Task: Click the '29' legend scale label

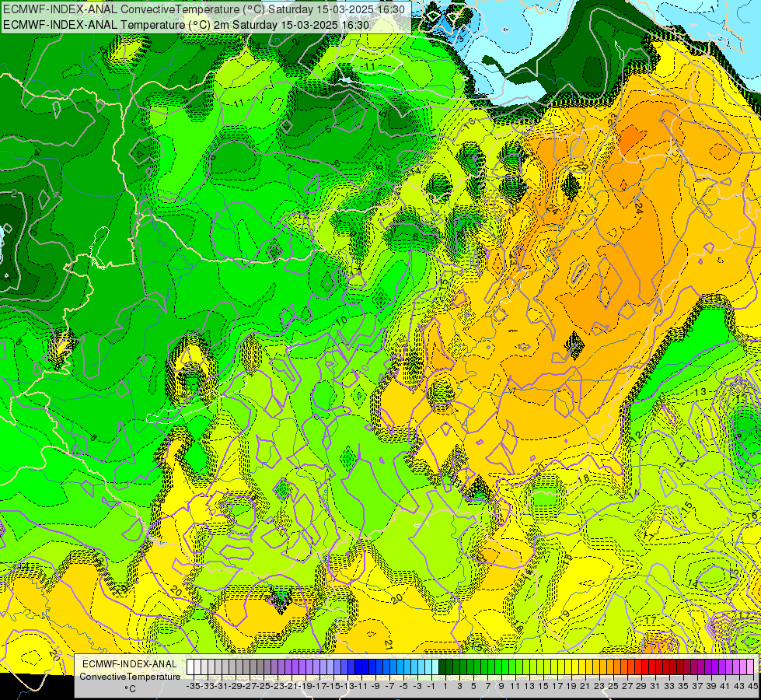Action: (641, 687)
